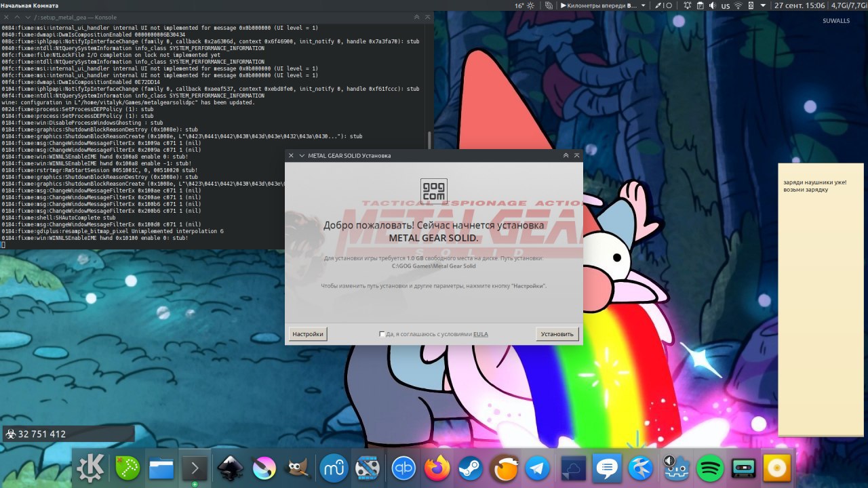The height and width of the screenshot is (488, 868).
Task: Open qBittorrent from the dock
Action: tap(403, 468)
